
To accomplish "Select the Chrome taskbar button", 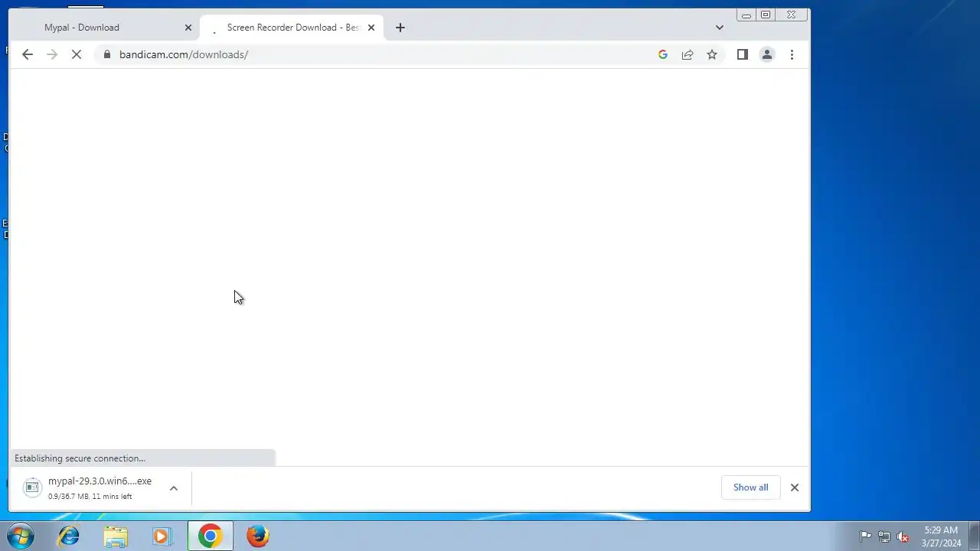I will 211,536.
